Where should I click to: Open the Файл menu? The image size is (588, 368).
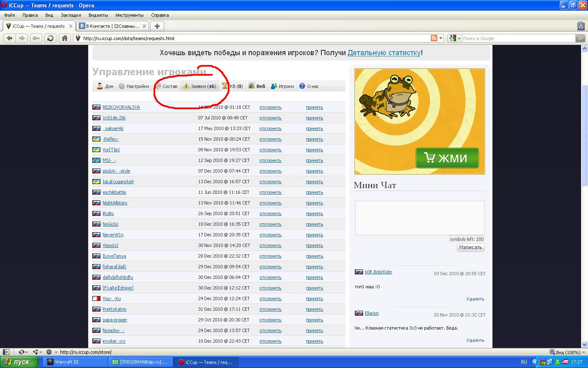(x=10, y=15)
